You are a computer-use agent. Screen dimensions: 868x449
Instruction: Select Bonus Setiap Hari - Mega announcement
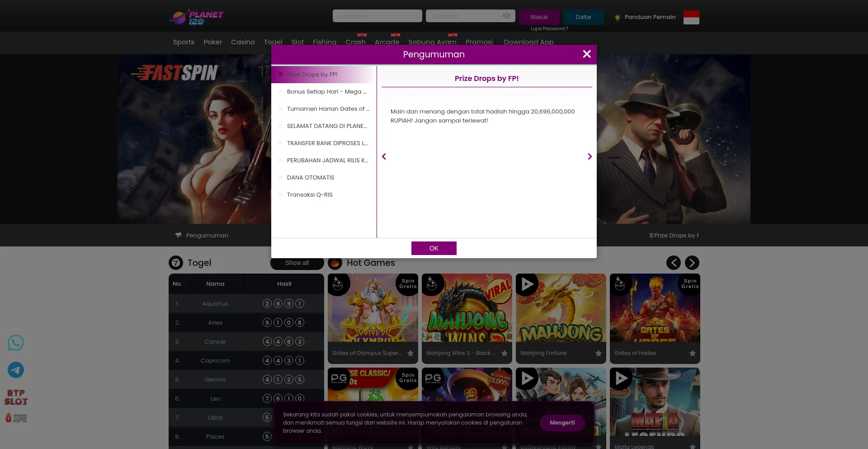tap(324, 92)
